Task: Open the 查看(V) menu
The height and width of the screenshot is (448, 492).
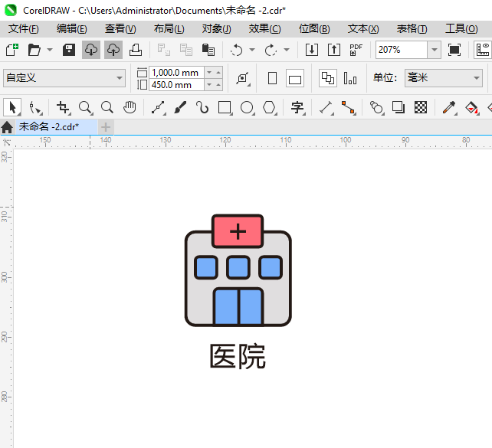Action: 120,29
